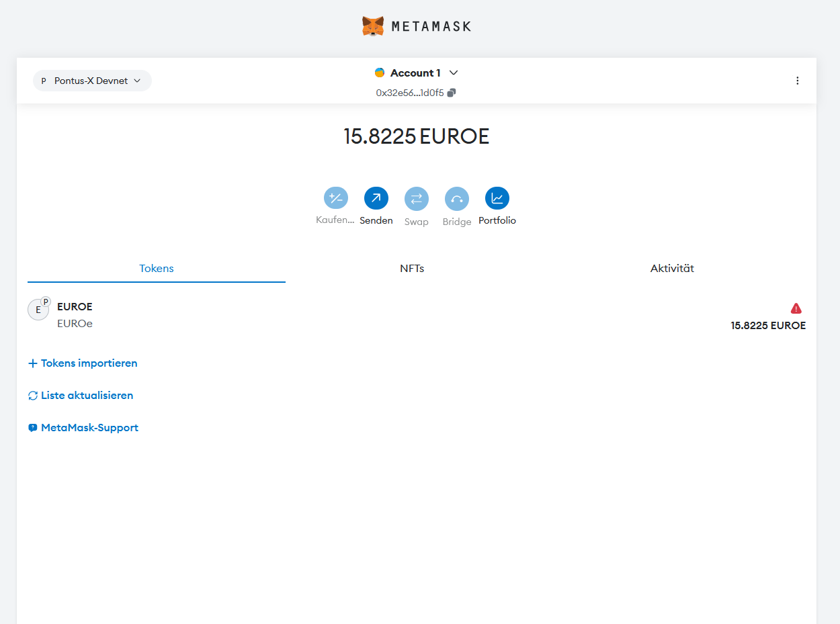Image resolution: width=840 pixels, height=624 pixels.
Task: Open the Pontus-X Devnet network dropdown
Action: click(x=91, y=80)
